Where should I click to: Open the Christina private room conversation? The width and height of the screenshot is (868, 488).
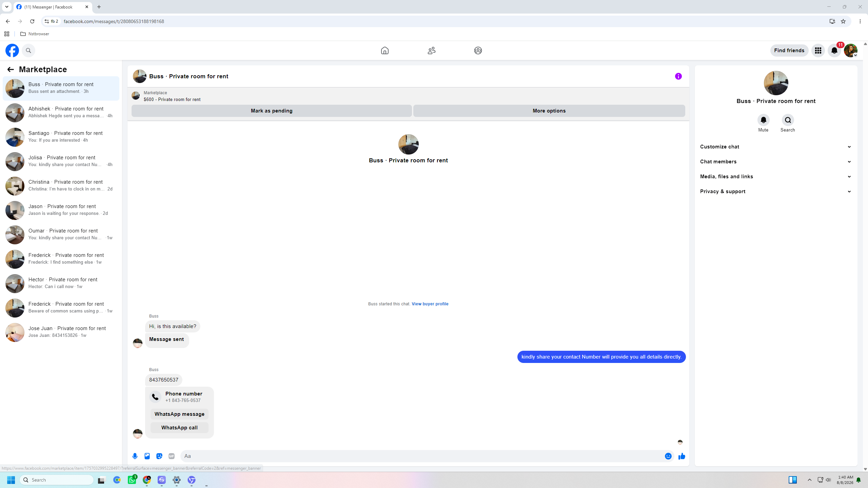[x=61, y=186]
